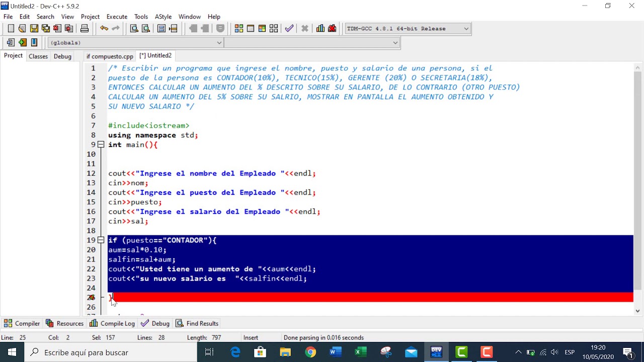Click the Insert icon in second toolbar row
Viewport: 644px width, 362px height.
(x=11, y=43)
